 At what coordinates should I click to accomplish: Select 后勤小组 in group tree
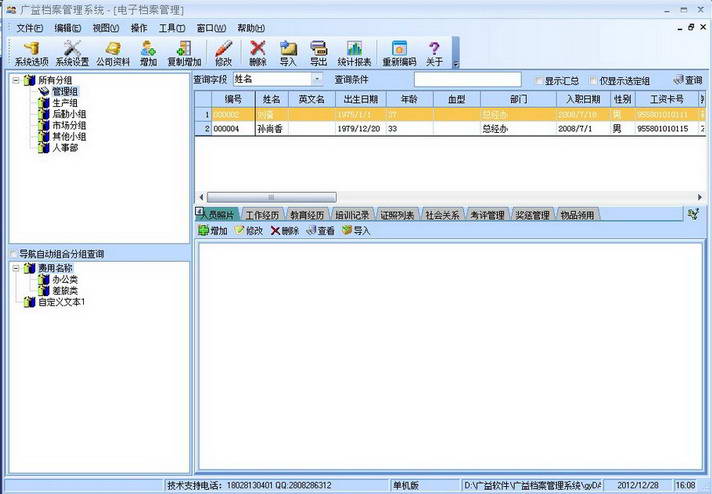(x=69, y=114)
